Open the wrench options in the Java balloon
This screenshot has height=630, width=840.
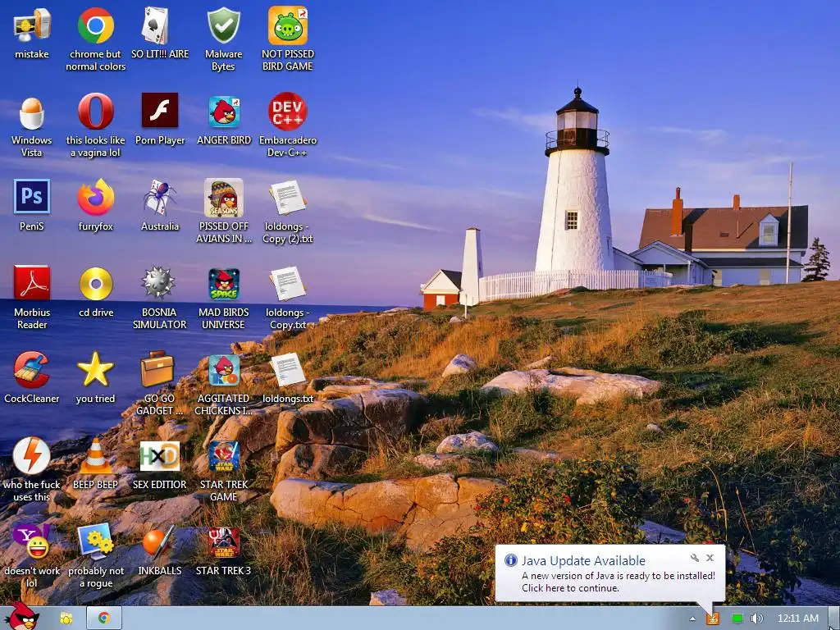click(x=694, y=558)
